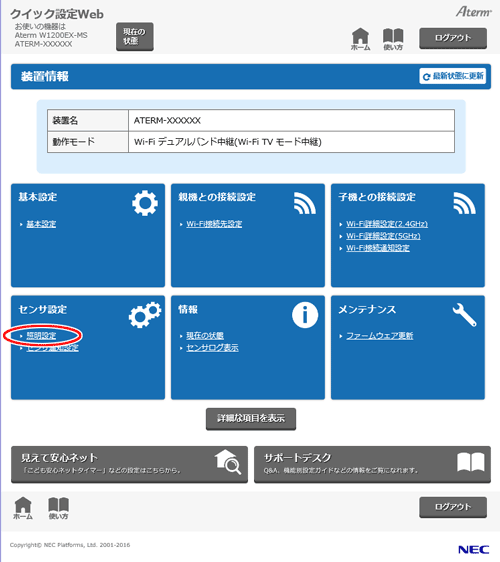Open Wi-Fi詳細設定(5GHz) link
This screenshot has width=500, height=562.
click(x=383, y=236)
